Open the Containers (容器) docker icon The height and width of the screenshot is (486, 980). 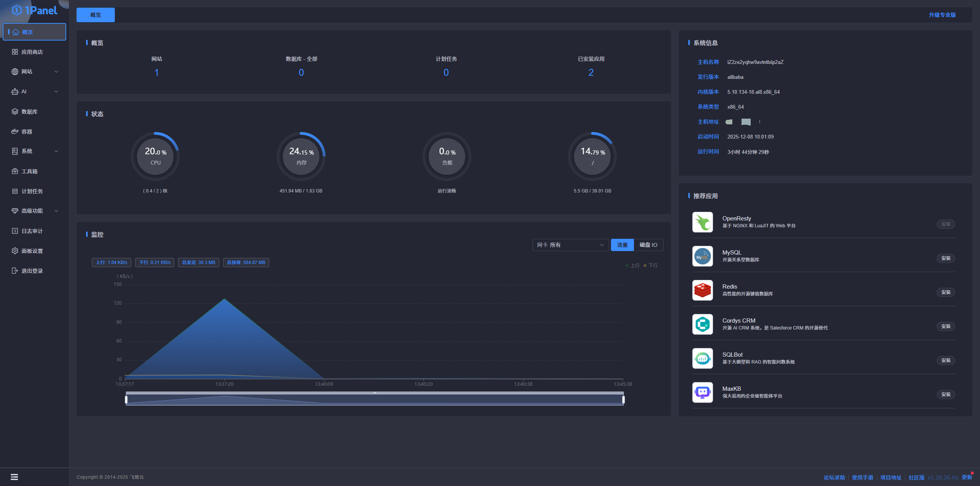coord(15,132)
